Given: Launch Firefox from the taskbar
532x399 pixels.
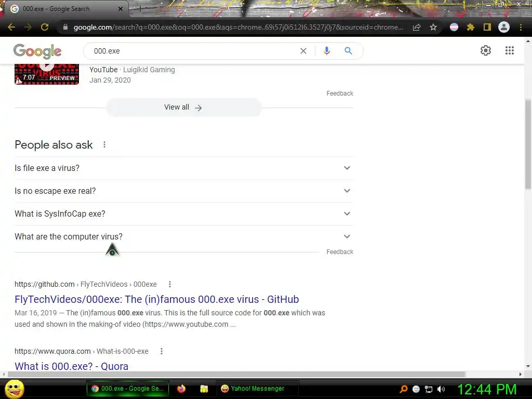Looking at the screenshot, I should pyautogui.click(x=181, y=389).
